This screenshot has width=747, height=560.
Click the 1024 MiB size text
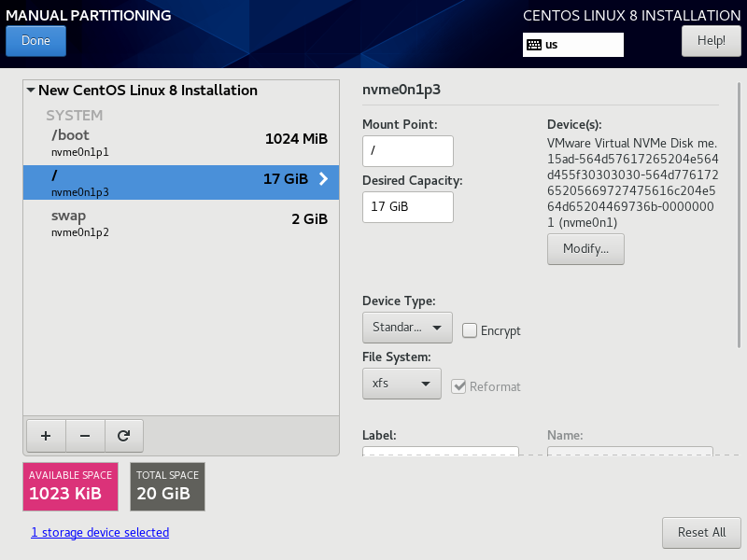pyautogui.click(x=296, y=138)
